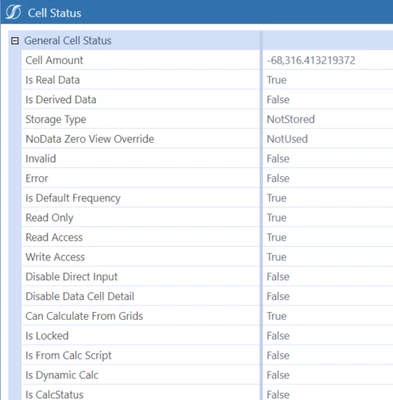Click the Is Default Frequency row
Screen dimensions: 393x400
pos(207,198)
